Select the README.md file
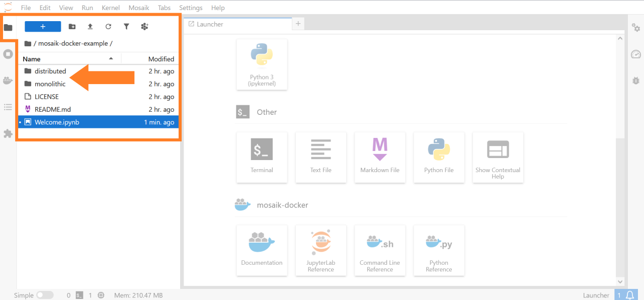Screen dimensions: 644x300 99,109
